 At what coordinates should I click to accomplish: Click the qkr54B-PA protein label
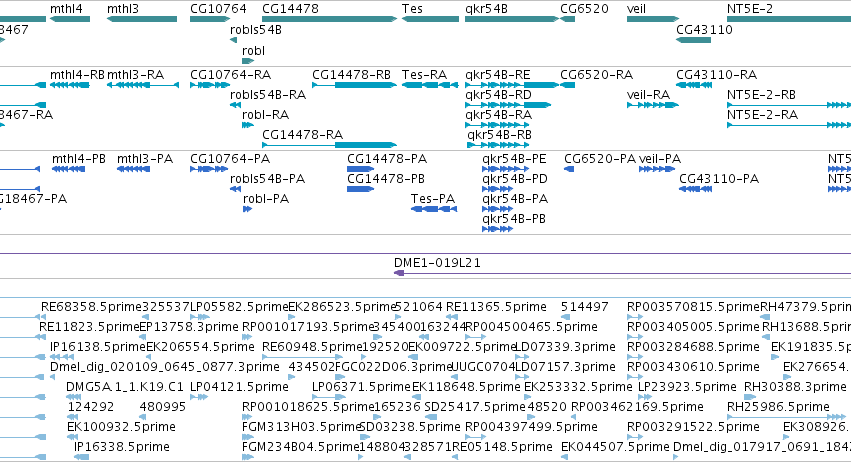[x=515, y=199]
